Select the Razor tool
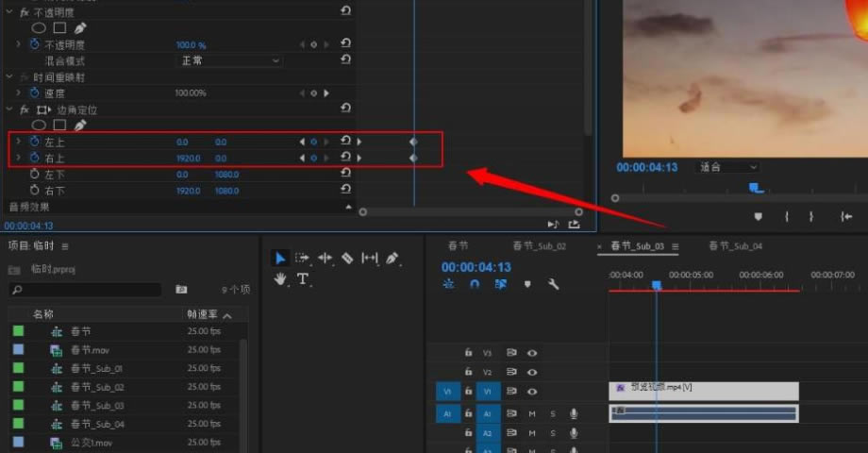Viewport: 868px width, 453px height. (347, 258)
